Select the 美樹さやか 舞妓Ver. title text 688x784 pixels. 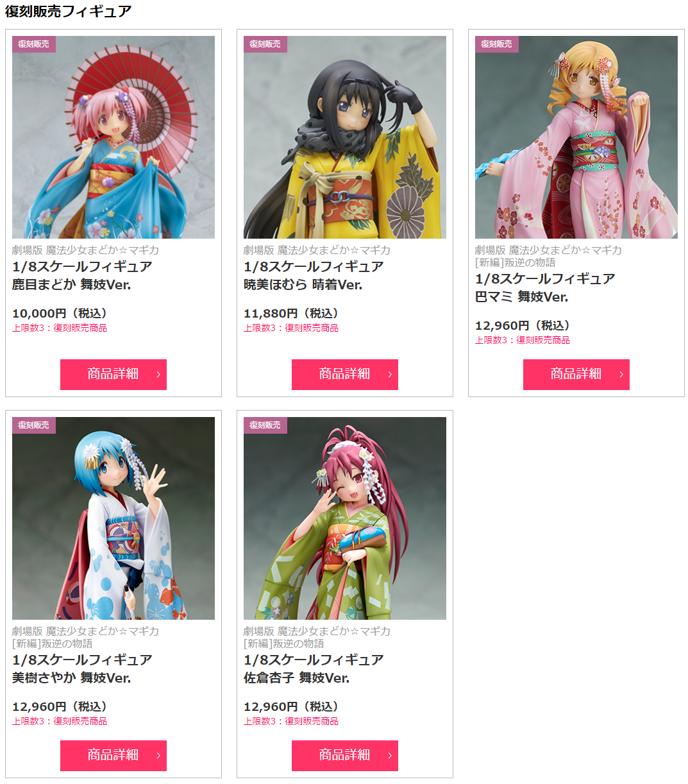tap(72, 678)
